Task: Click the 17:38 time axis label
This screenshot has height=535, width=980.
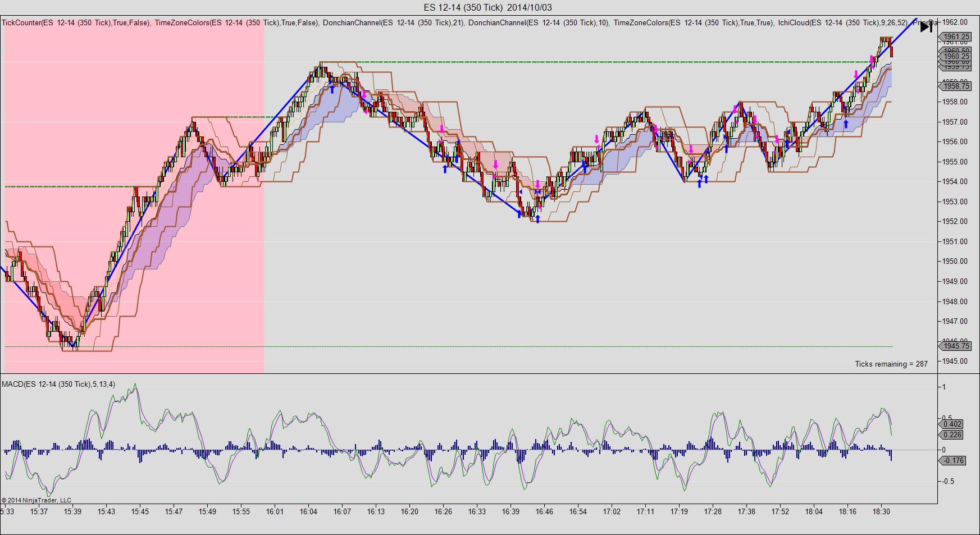Action: [x=747, y=511]
